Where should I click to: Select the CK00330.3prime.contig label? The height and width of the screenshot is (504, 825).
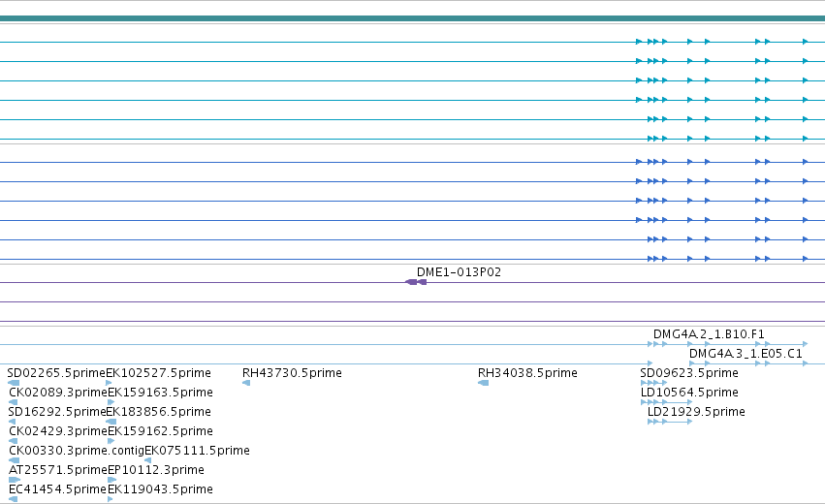[x=77, y=451]
